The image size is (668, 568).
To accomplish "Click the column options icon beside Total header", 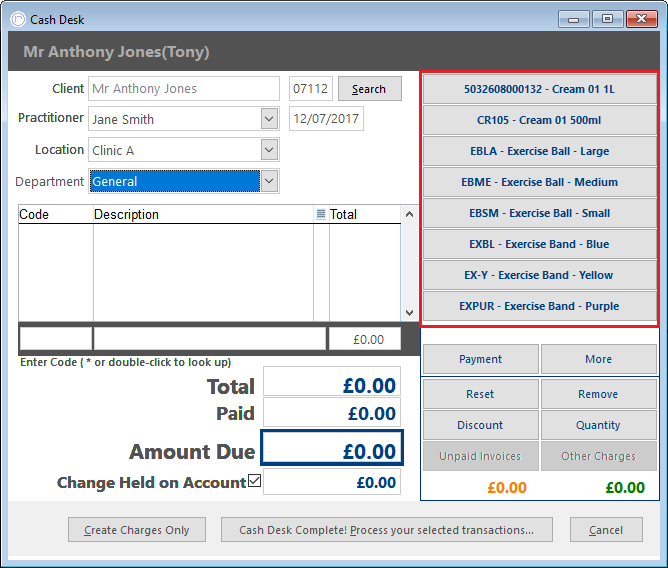I will (x=321, y=214).
